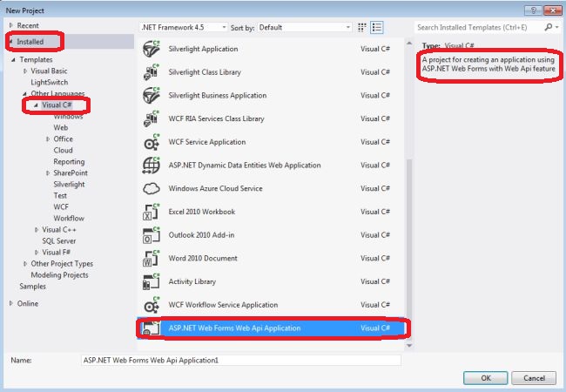Select the Reporting category
Screen dimensions: 566x392
point(69,162)
